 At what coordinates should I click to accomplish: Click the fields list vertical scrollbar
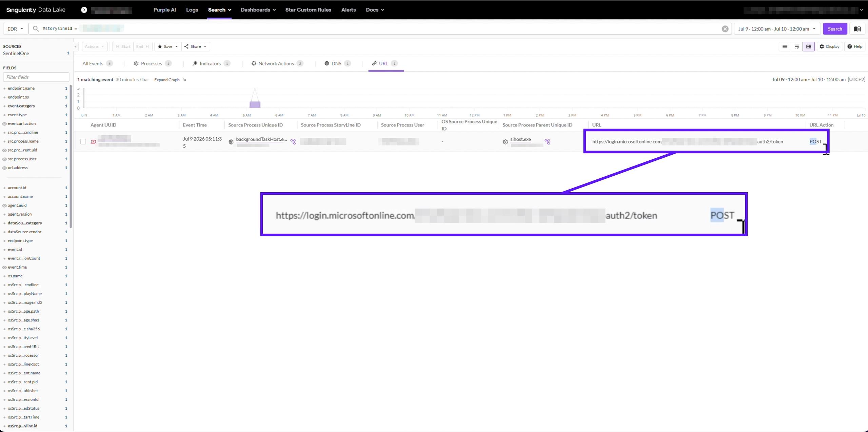point(71,156)
